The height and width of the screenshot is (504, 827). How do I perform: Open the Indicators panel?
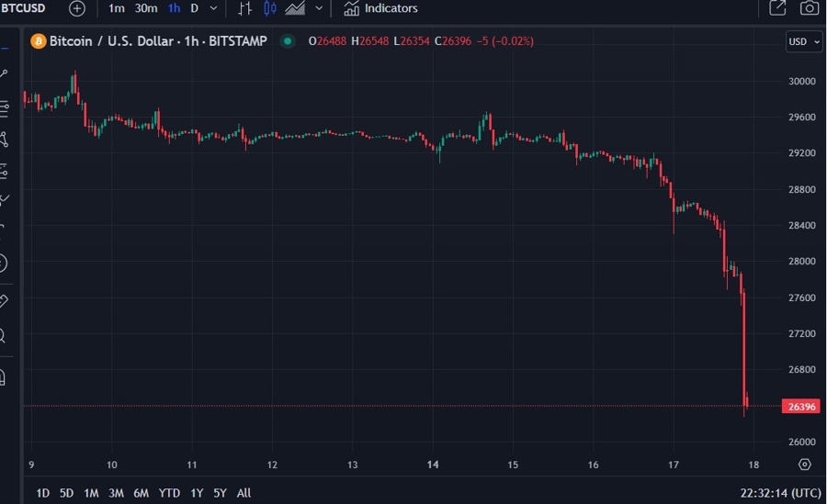380,8
